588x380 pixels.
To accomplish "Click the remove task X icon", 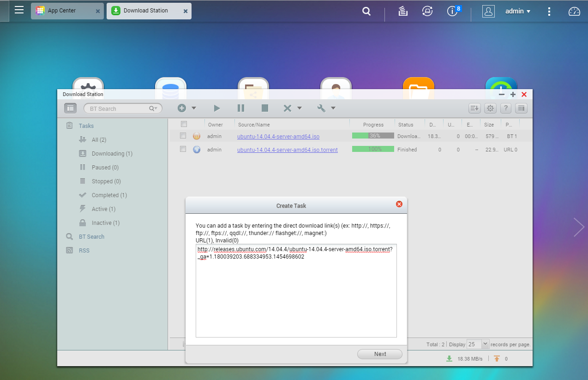I will pyautogui.click(x=287, y=108).
